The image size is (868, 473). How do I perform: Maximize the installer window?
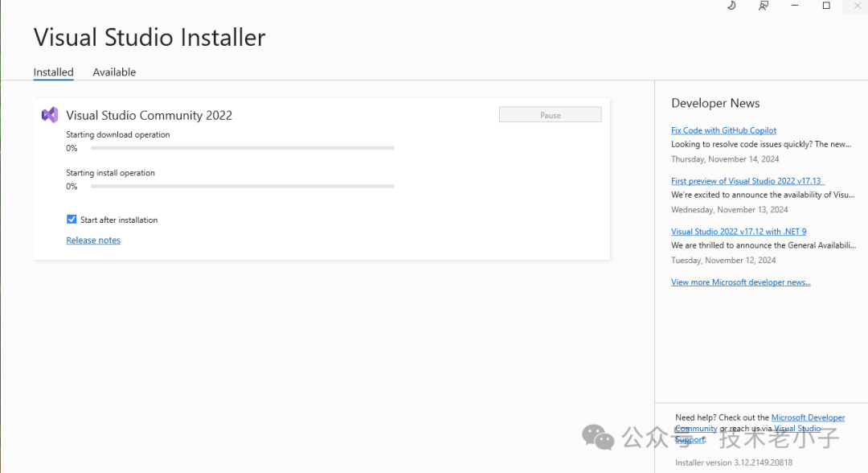point(826,6)
